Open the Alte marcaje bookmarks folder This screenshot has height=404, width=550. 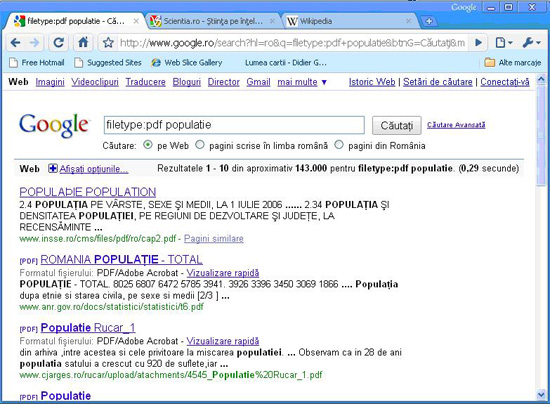coord(513,63)
